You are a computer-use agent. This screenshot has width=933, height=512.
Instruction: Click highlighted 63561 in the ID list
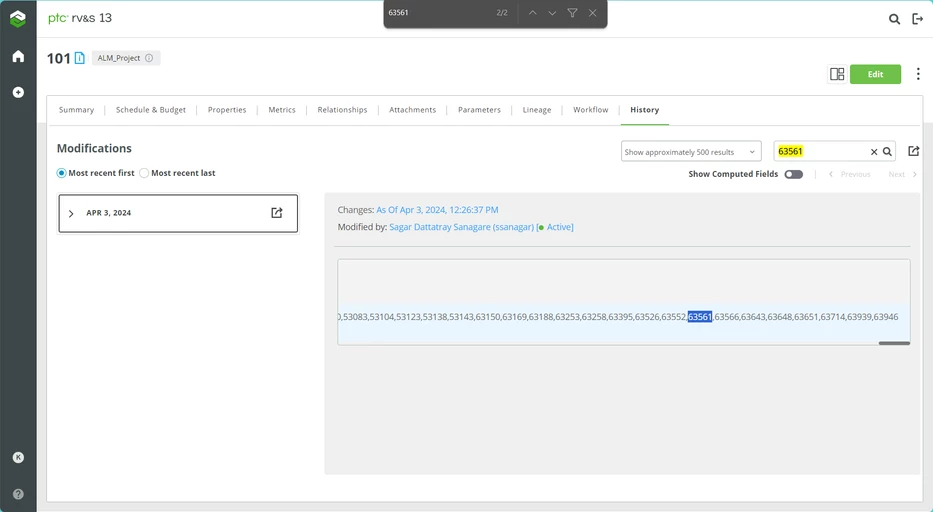click(x=700, y=317)
